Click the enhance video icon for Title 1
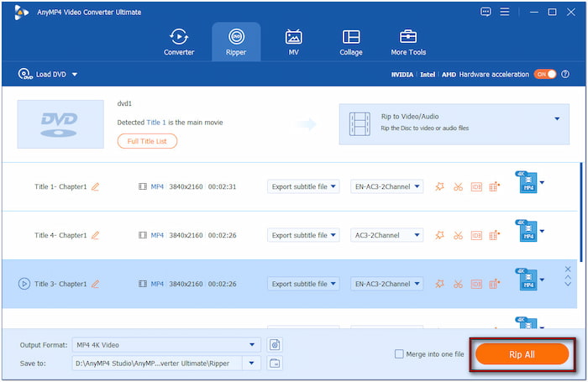 [x=494, y=186]
